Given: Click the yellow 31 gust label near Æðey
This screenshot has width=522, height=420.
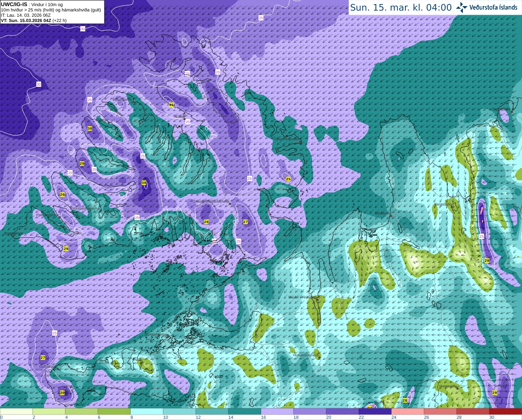Looking at the screenshot, I should [x=171, y=105].
